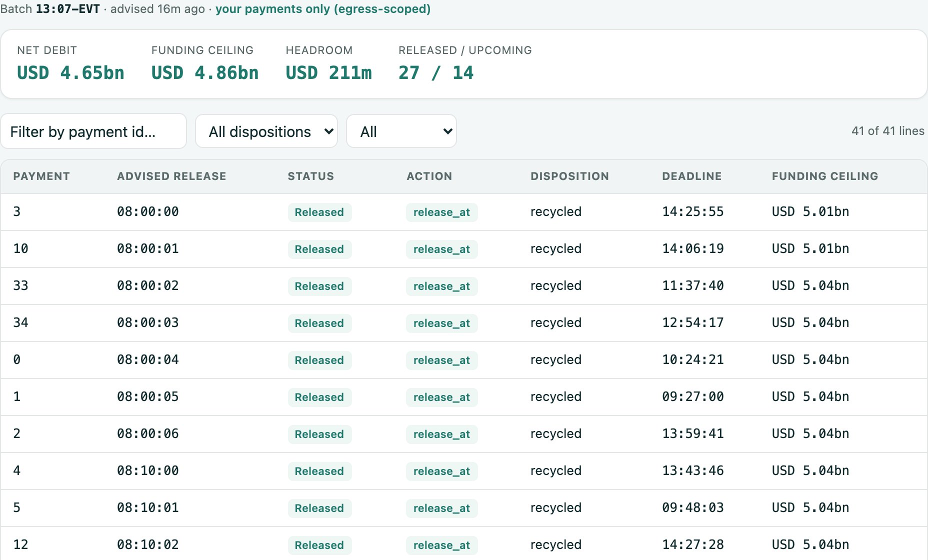Click advised release 08:10:00 for payment 4
928x560 pixels.
tap(148, 470)
